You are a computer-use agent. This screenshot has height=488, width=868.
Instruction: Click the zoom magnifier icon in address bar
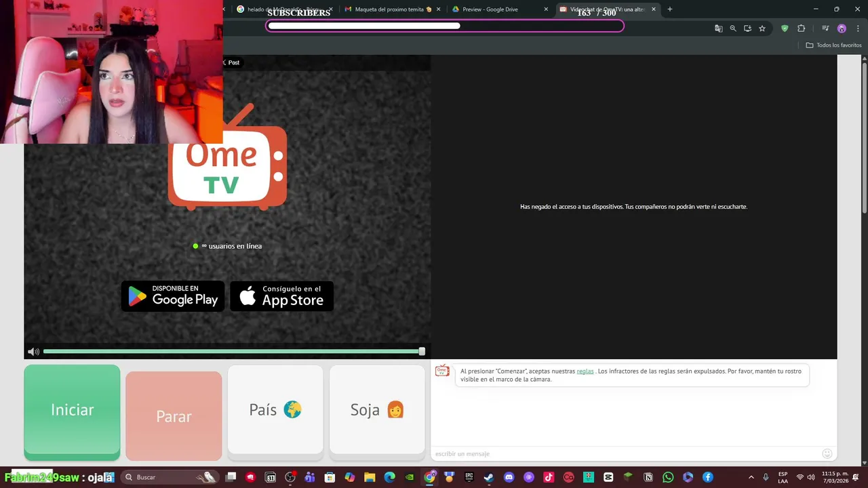pos(733,28)
